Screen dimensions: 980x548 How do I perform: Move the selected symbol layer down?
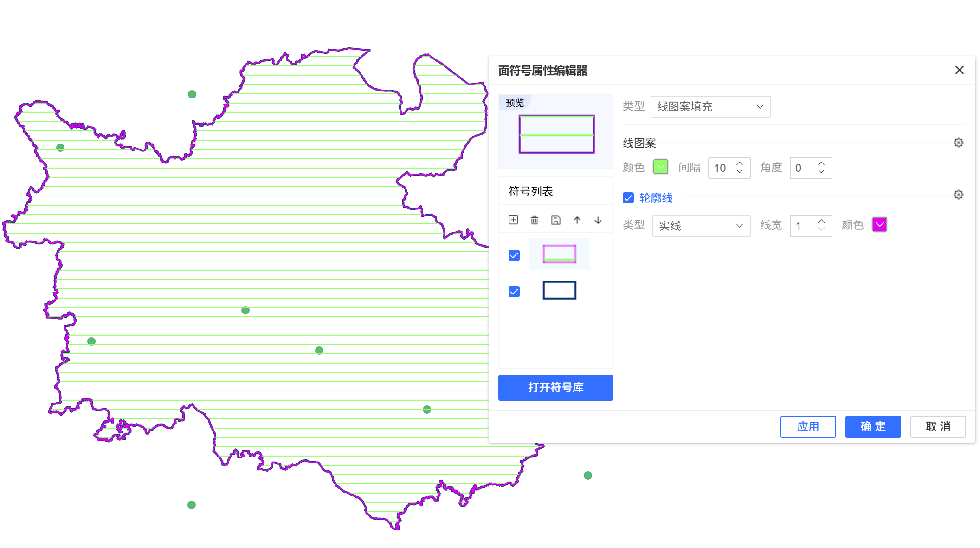(x=598, y=220)
